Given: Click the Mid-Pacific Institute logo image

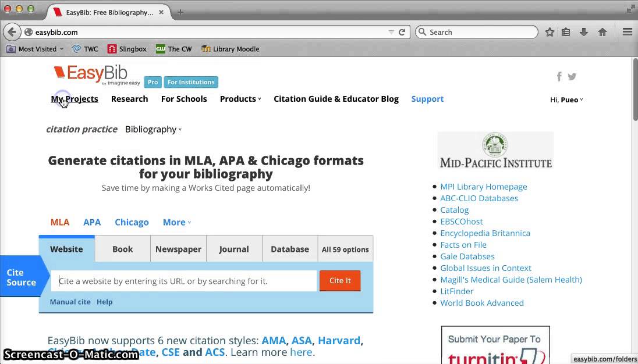Looking at the screenshot, I should click(x=495, y=151).
